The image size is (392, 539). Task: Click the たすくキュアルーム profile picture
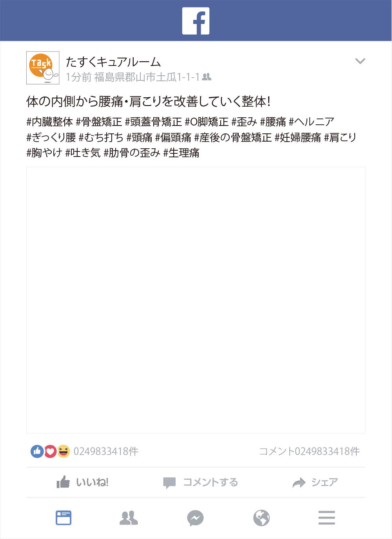[x=43, y=67]
